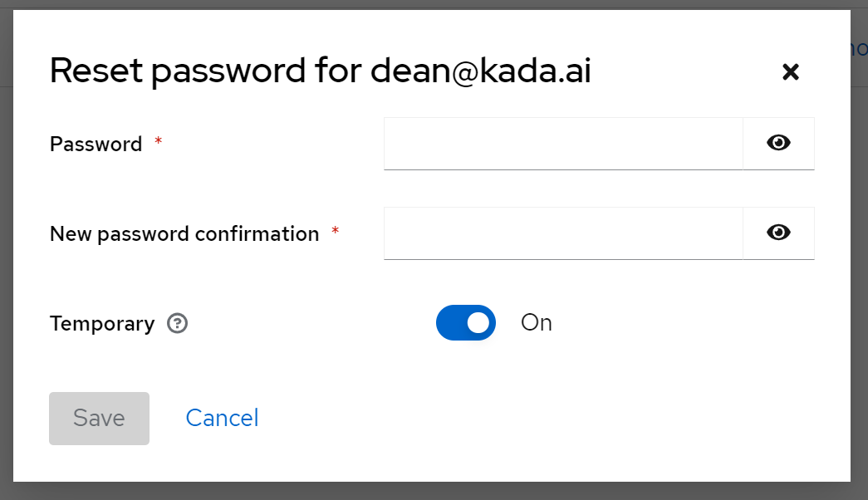This screenshot has height=500, width=868.
Task: Reveal the New password confirmation text
Action: (x=778, y=233)
